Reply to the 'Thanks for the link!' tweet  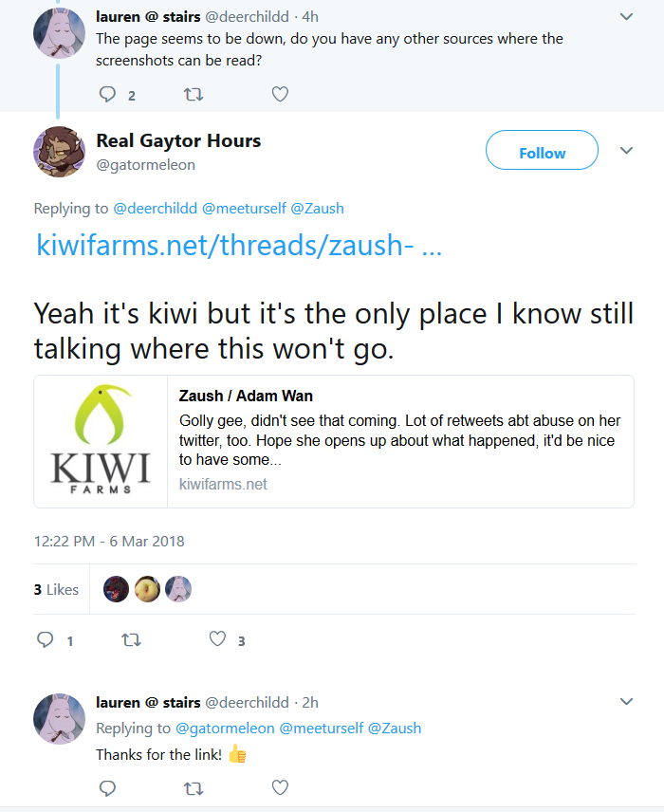(107, 788)
